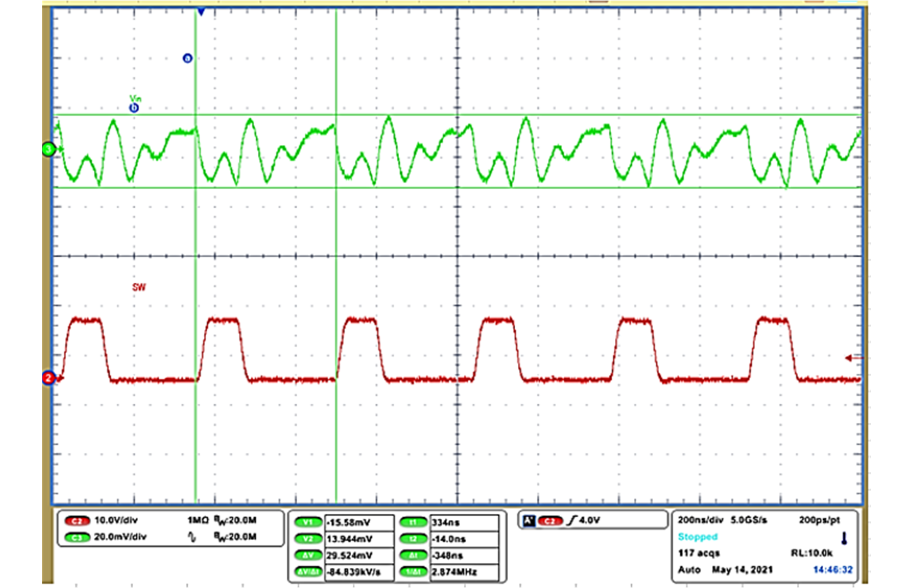The width and height of the screenshot is (913, 588).
Task: Click the thermometer icon in acquisition panel
Action: click(x=844, y=538)
